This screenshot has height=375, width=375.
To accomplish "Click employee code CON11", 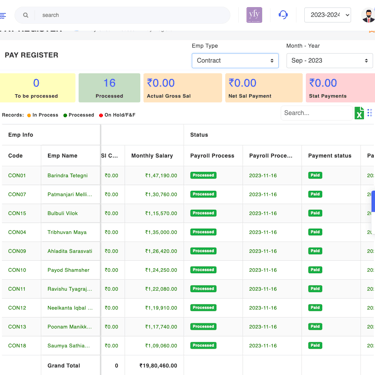I will (x=17, y=289).
